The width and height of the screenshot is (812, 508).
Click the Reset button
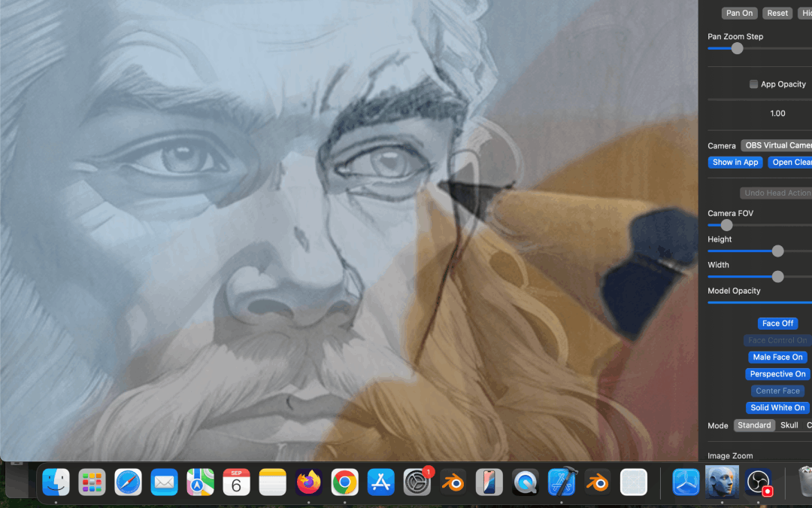coord(777,13)
